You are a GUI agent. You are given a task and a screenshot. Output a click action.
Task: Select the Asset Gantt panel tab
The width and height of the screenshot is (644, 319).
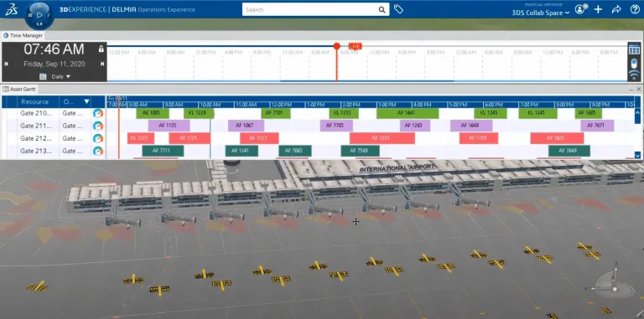[20, 89]
